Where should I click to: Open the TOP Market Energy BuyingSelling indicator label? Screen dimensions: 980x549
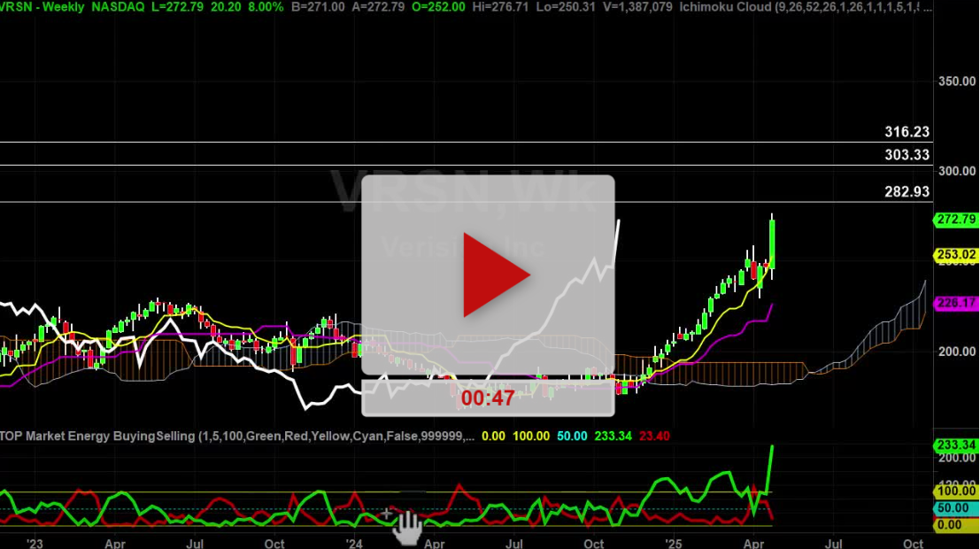click(x=237, y=436)
